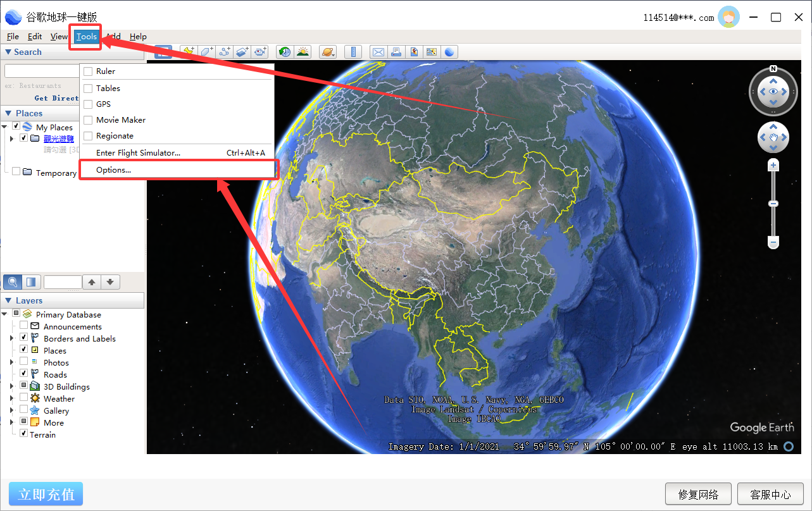
Task: Click the streaming status ring indicator
Action: tap(789, 446)
